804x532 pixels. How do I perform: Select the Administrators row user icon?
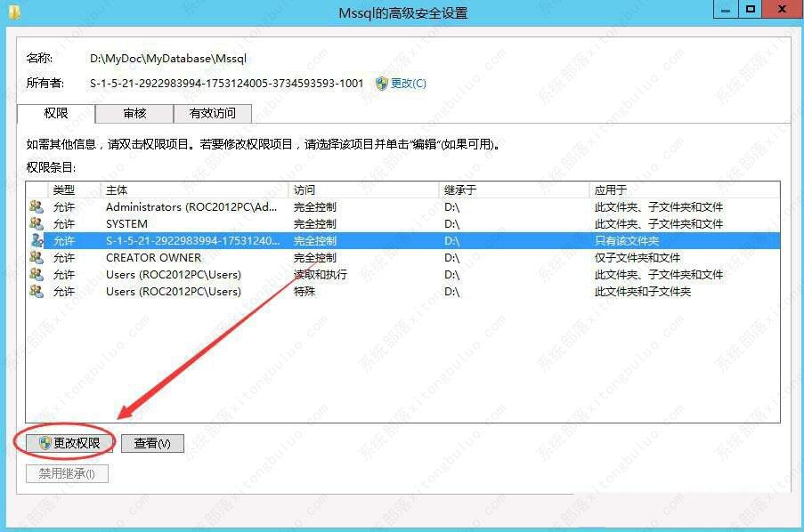[37, 207]
